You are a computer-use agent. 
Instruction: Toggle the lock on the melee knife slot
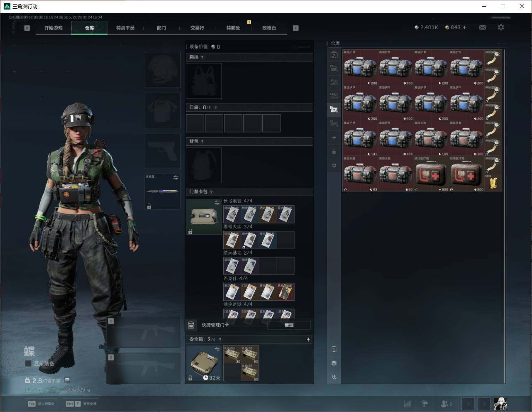[x=149, y=206]
